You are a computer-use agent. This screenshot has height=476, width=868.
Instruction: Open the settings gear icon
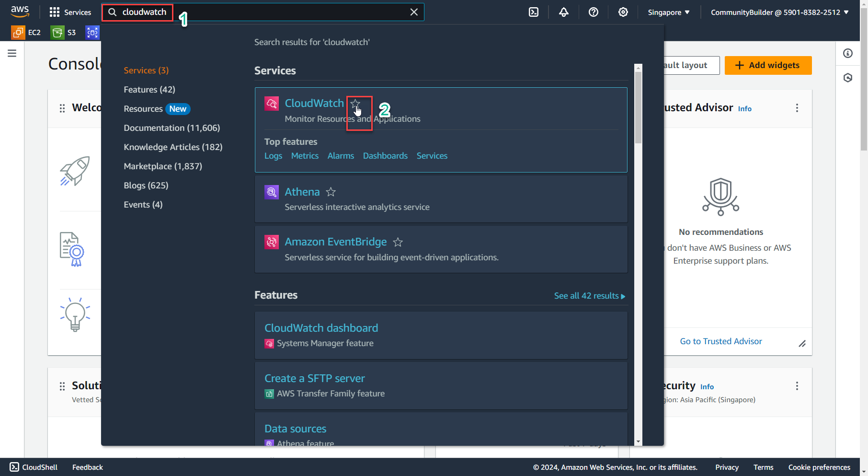coord(623,12)
